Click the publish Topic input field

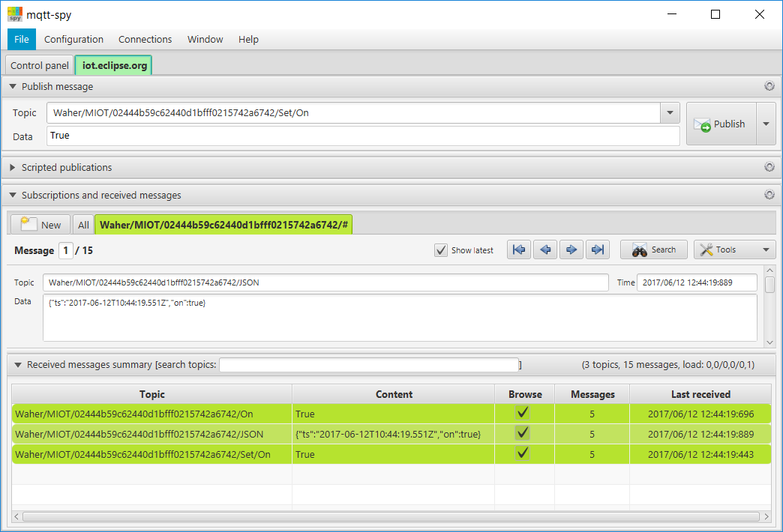[x=353, y=113]
